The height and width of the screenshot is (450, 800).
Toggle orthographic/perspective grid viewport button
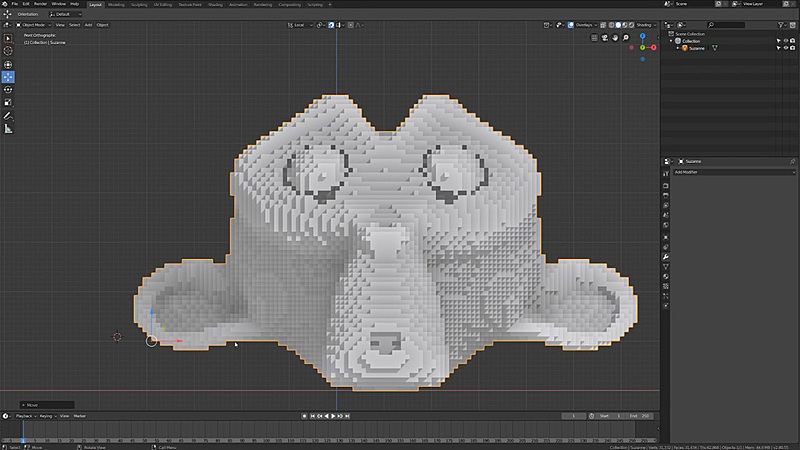point(594,38)
